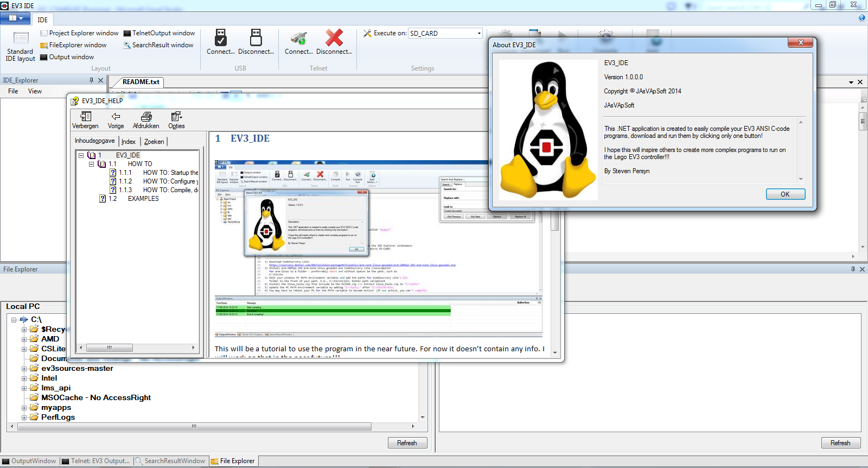
Task: Open the Project Explorer window
Action: coord(79,33)
